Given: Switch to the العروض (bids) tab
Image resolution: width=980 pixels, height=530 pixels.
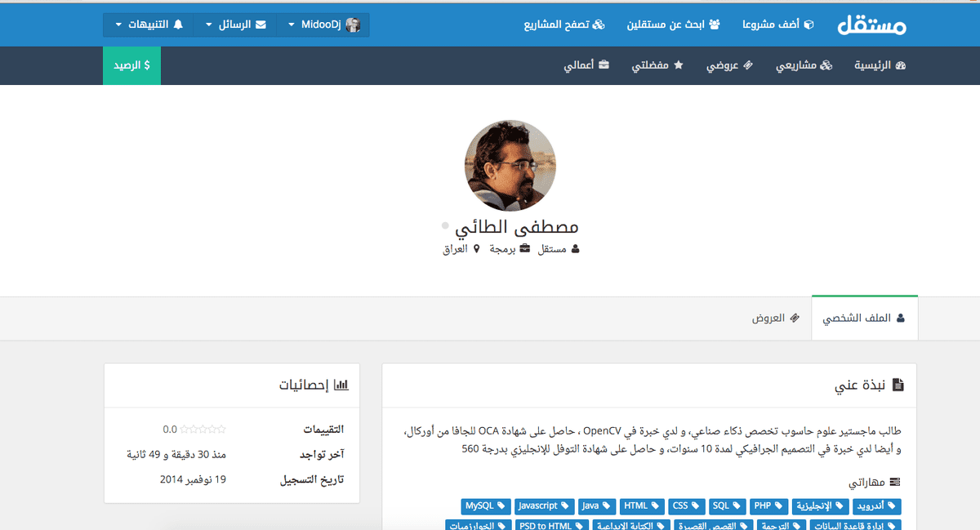Looking at the screenshot, I should [x=776, y=318].
